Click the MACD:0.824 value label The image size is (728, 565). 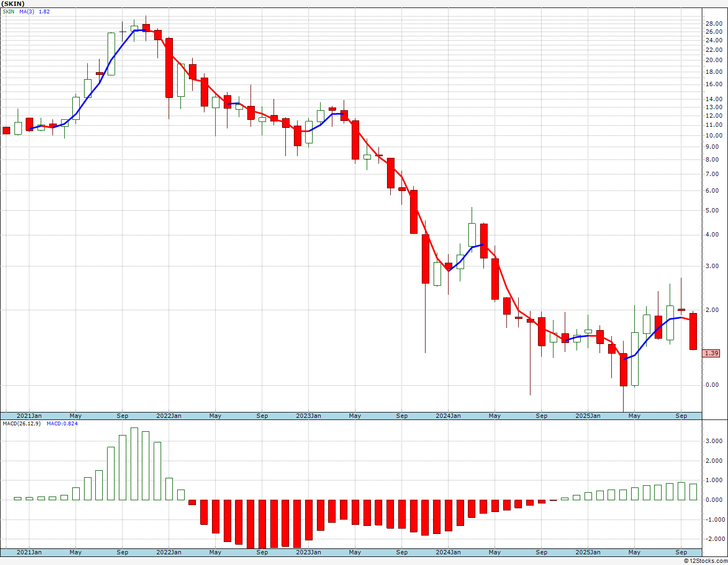click(62, 423)
